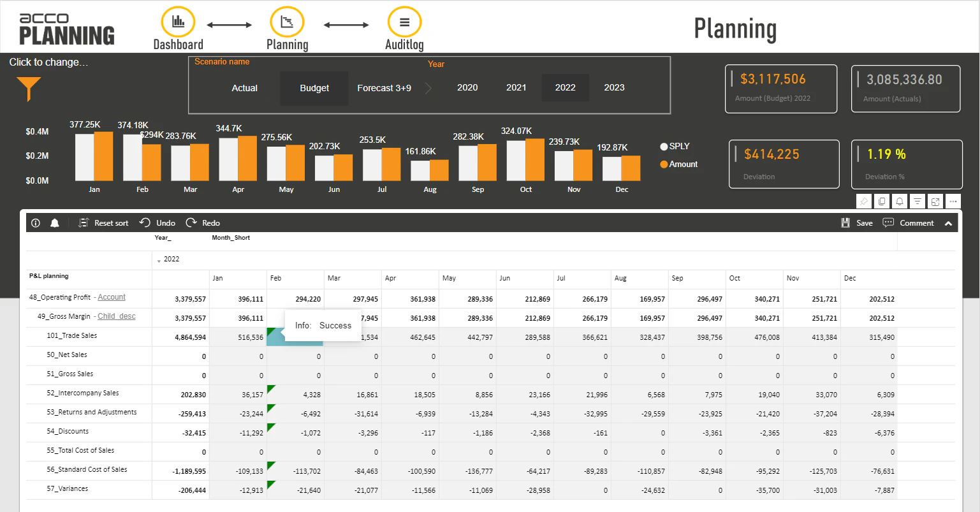980x512 pixels.
Task: Select the Forecast 3+9 scenario
Action: click(x=384, y=87)
